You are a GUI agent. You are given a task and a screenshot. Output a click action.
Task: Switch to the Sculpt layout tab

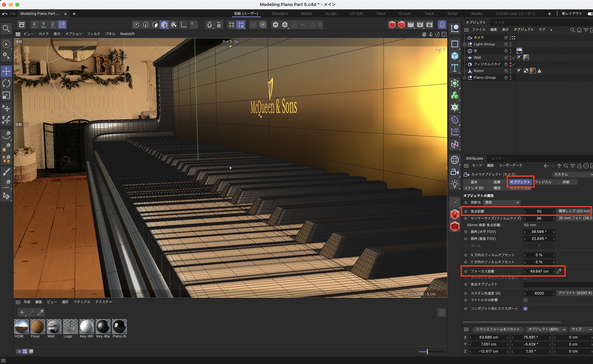331,14
